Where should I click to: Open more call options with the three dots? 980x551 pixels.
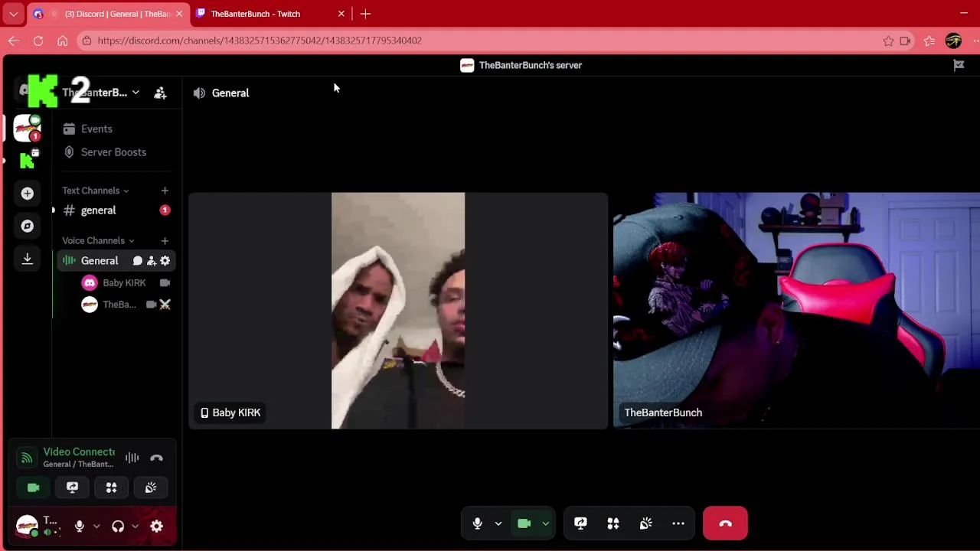[x=678, y=523]
